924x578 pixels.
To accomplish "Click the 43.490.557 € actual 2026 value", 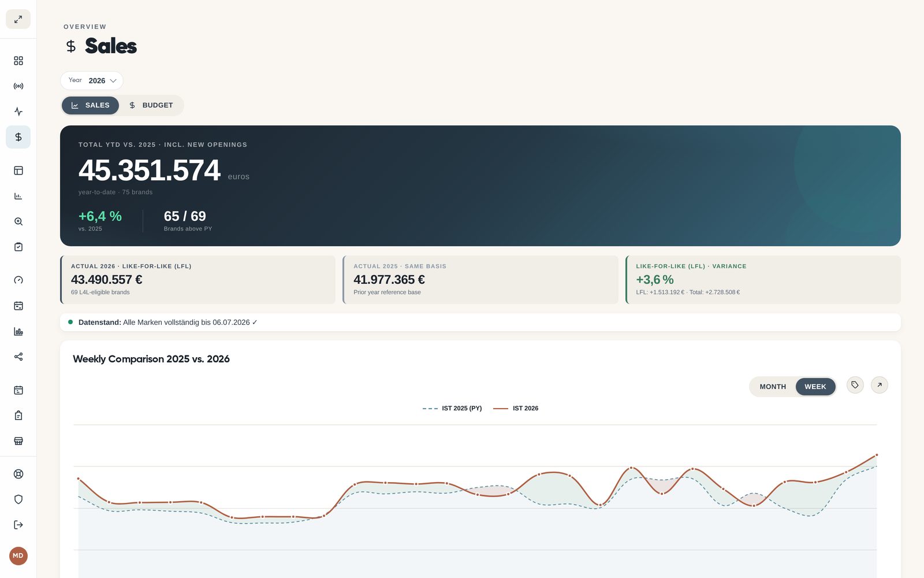I will 107,280.
